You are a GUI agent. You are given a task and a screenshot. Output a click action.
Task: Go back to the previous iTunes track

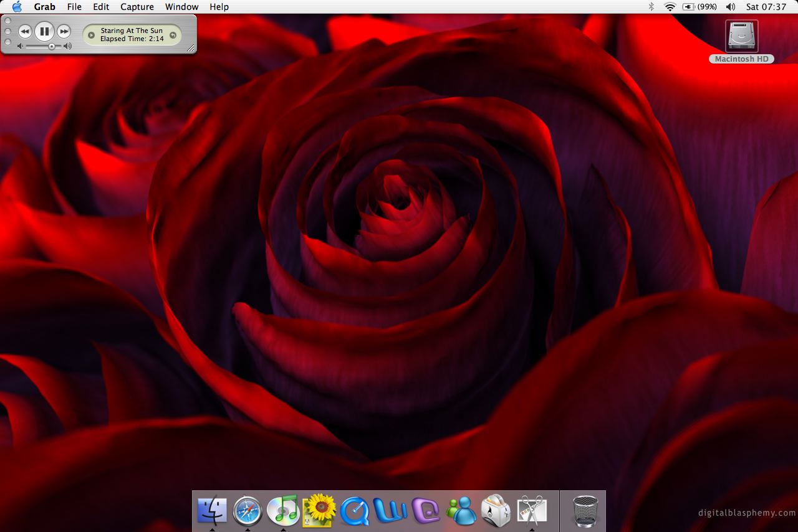click(25, 31)
